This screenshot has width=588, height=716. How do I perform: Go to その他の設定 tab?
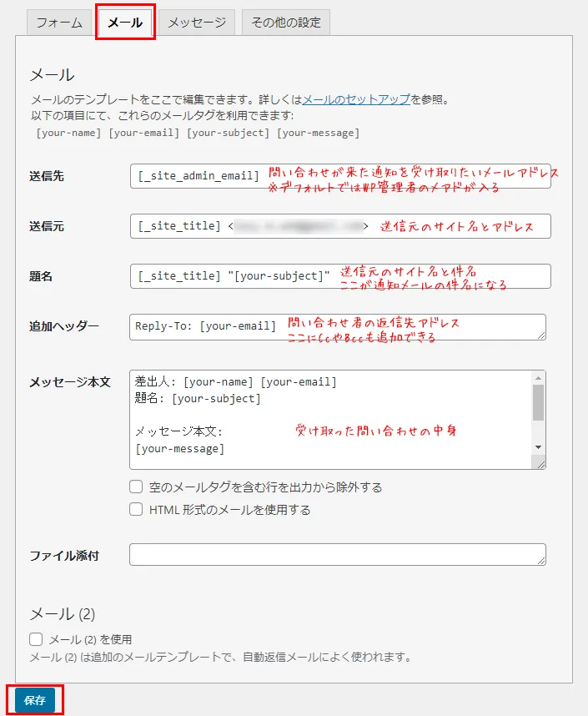pos(286,23)
